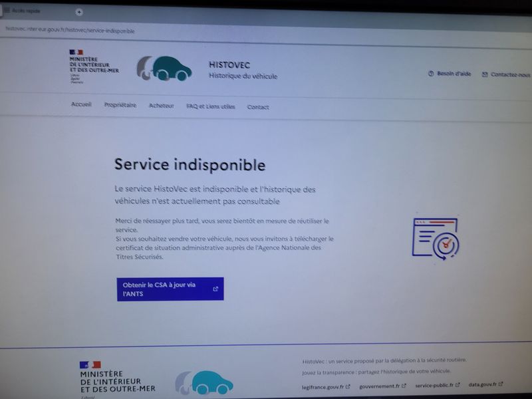Open data.gouv.fr footer link
Image resolution: width=532 pixels, height=399 pixels.
(x=485, y=384)
